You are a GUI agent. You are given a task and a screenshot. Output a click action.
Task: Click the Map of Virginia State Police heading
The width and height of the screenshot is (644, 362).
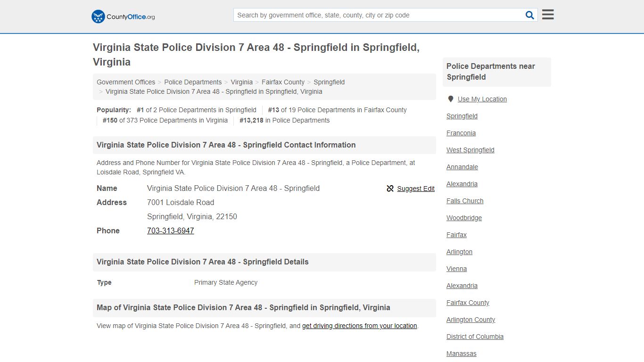243,307
